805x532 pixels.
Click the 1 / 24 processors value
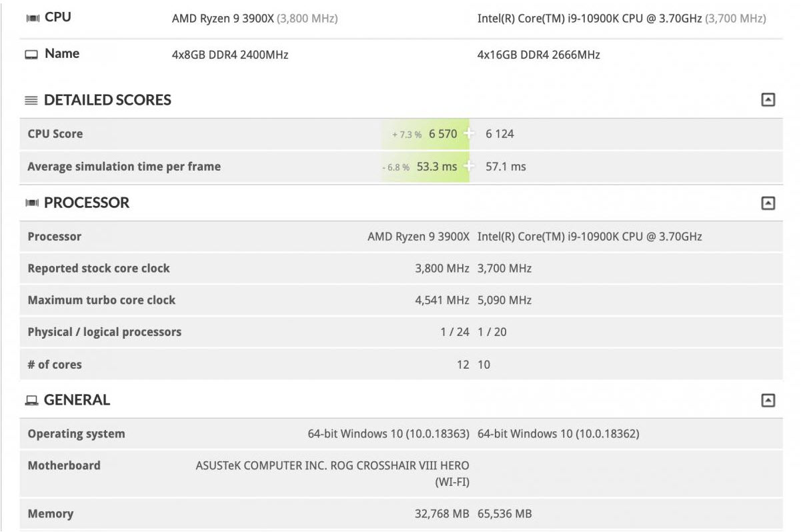[x=455, y=332]
